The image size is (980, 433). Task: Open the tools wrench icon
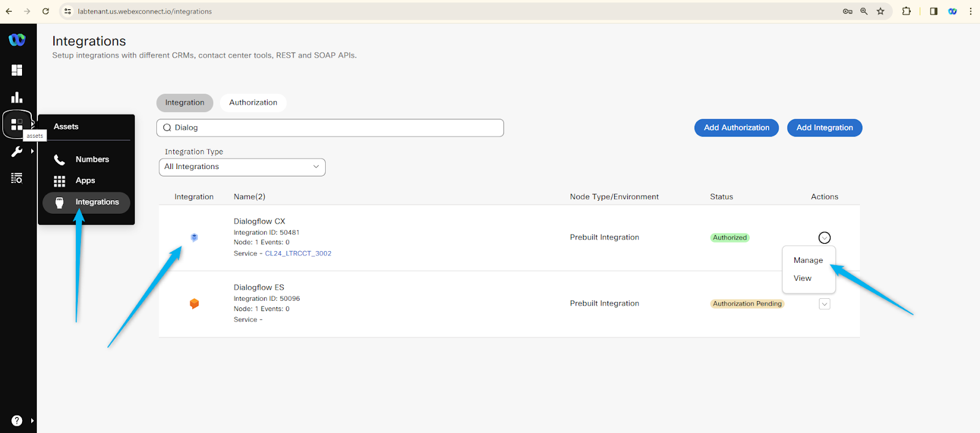coord(17,151)
